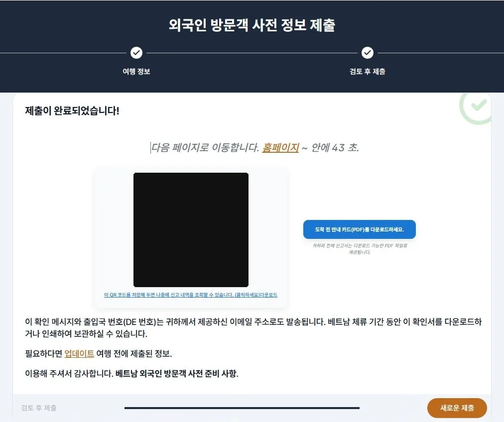Select the 검토 후 제출 step label in header
This screenshot has width=504, height=422.
point(368,71)
